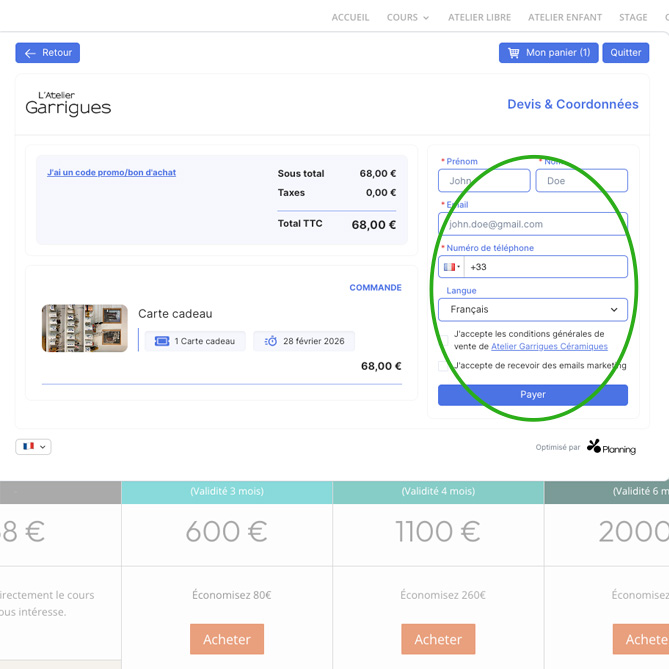Click the Planning logo in the footer
This screenshot has width=669, height=669.
611,447
